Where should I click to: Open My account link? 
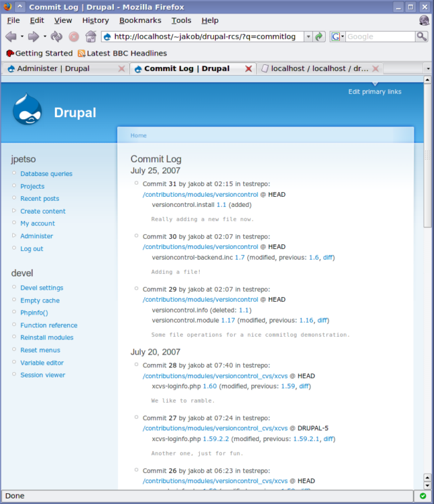tap(37, 223)
